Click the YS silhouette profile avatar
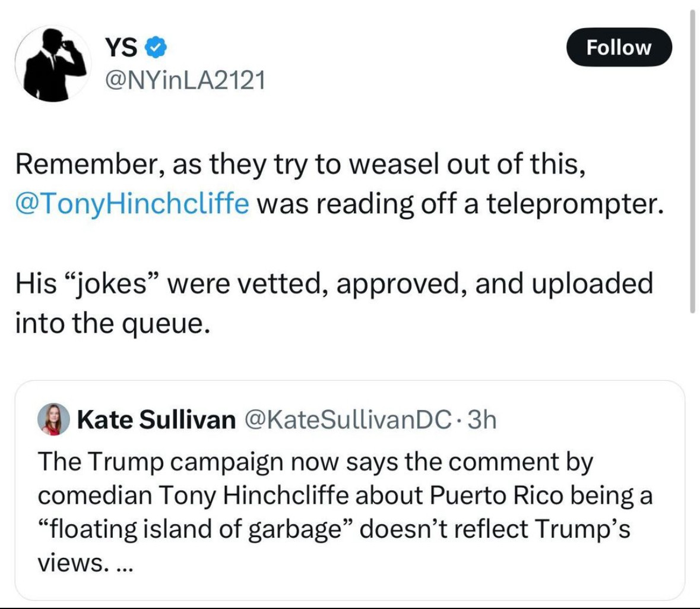 (x=52, y=63)
